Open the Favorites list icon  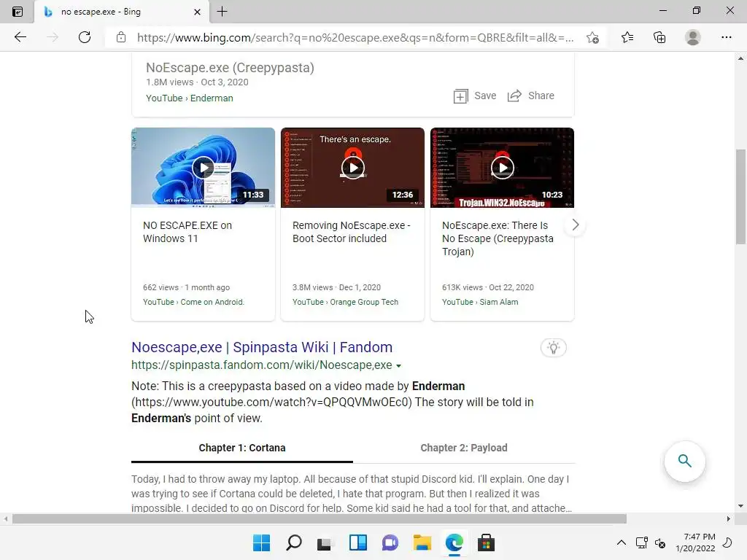tap(627, 37)
